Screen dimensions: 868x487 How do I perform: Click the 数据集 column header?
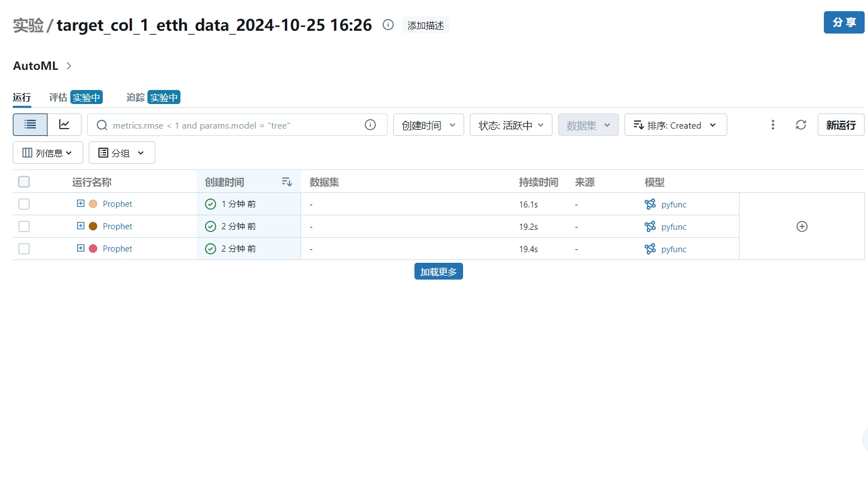(x=324, y=182)
